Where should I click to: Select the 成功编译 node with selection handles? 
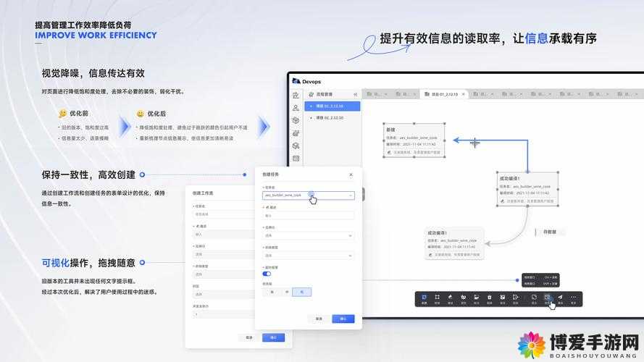(x=527, y=189)
